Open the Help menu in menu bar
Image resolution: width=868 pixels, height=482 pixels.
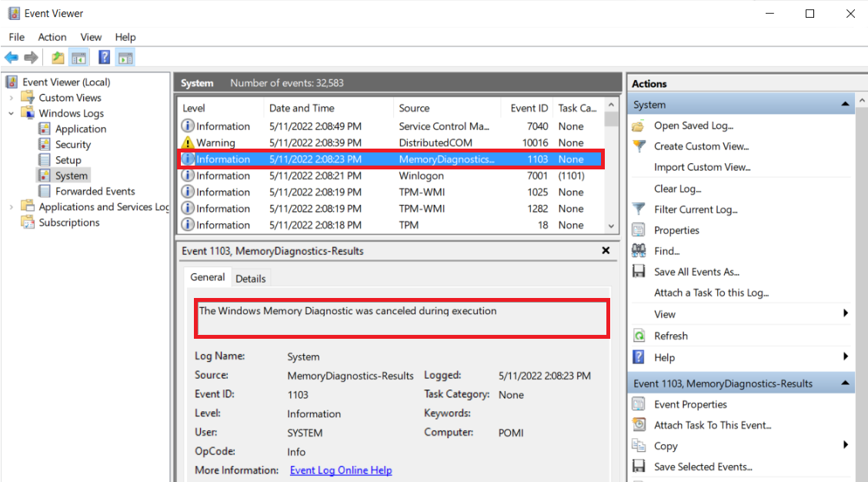(125, 37)
